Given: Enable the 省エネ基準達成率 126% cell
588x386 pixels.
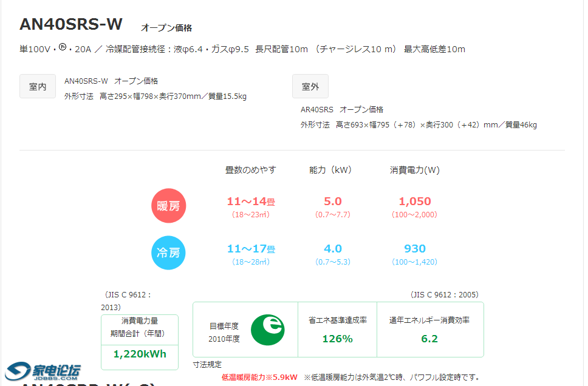Looking at the screenshot, I should (x=337, y=330).
